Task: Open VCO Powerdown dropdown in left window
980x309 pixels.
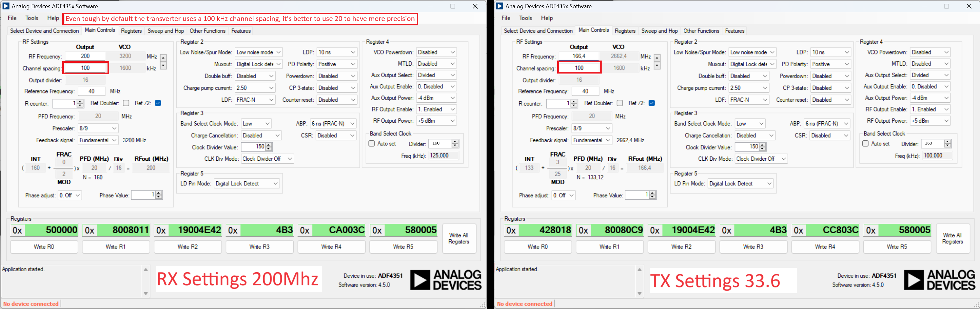Action: 436,52
